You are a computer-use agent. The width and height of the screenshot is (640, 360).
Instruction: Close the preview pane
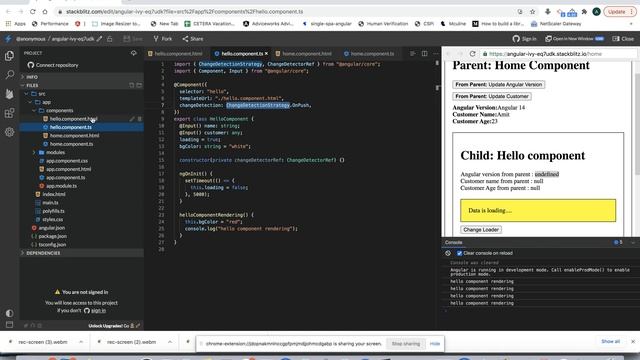[623, 39]
